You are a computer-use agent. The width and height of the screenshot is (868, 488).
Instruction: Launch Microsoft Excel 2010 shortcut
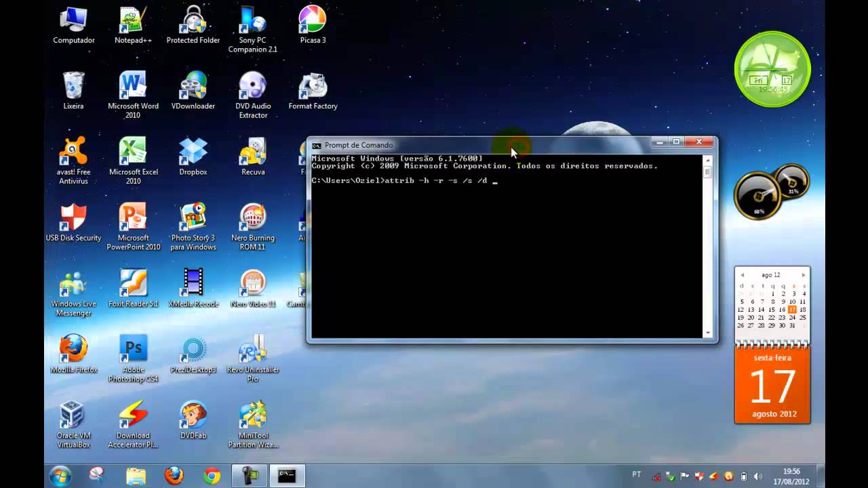133,161
